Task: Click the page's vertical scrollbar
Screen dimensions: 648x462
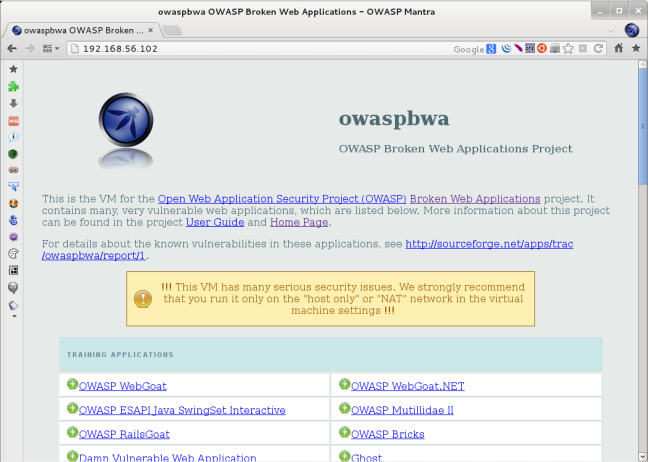Action: 641,250
